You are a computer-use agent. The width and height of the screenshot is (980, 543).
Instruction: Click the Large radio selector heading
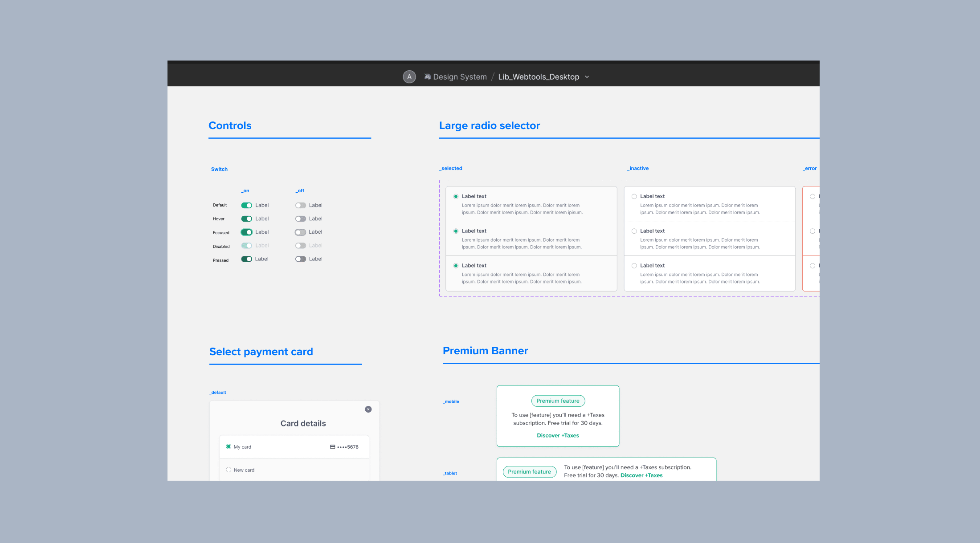click(490, 126)
